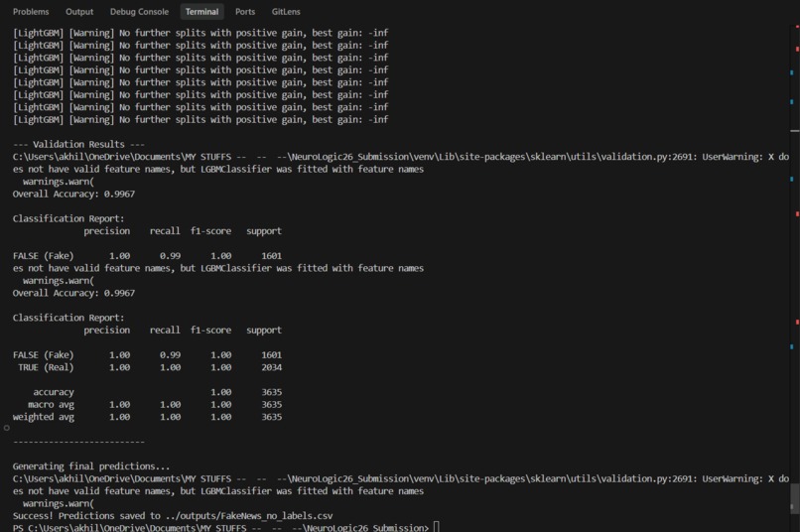Show the Debug Console tab
Viewport: 800px width, 532px height.
pos(139,12)
